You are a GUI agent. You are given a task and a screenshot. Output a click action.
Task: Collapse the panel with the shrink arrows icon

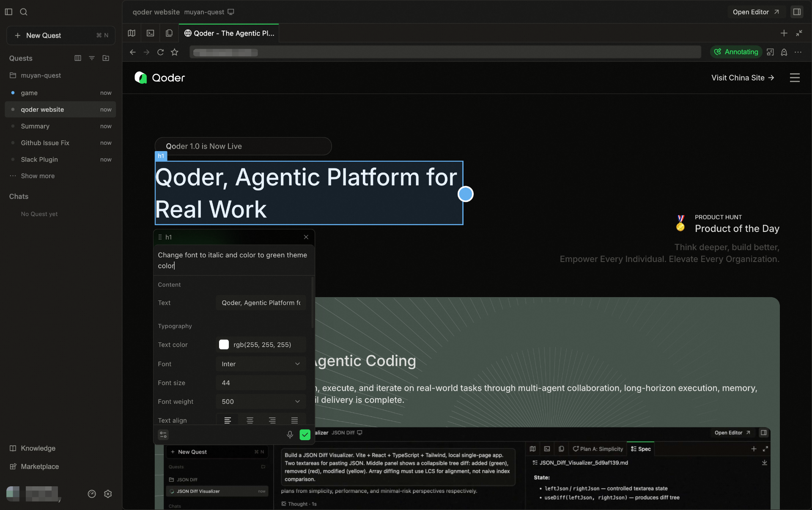coord(799,33)
